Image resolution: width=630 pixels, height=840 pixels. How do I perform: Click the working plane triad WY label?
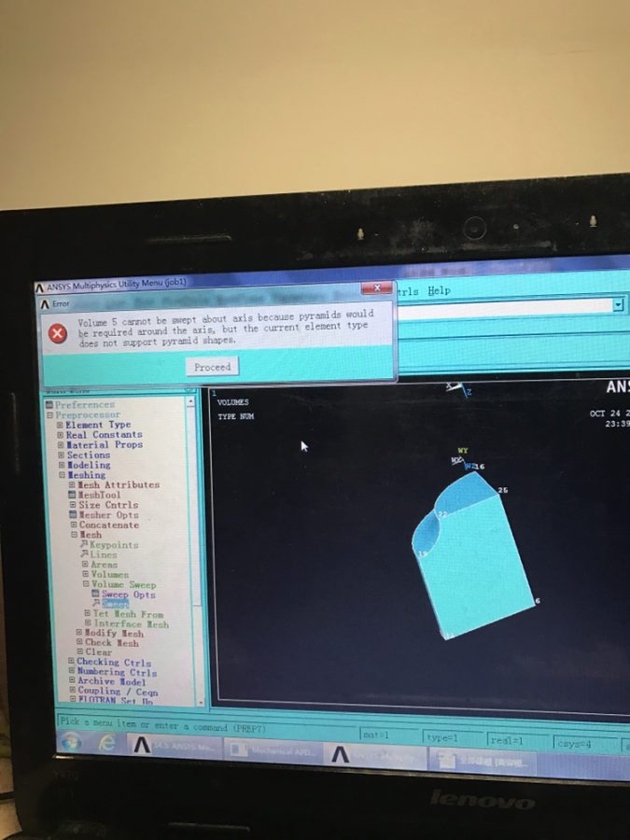point(463,451)
